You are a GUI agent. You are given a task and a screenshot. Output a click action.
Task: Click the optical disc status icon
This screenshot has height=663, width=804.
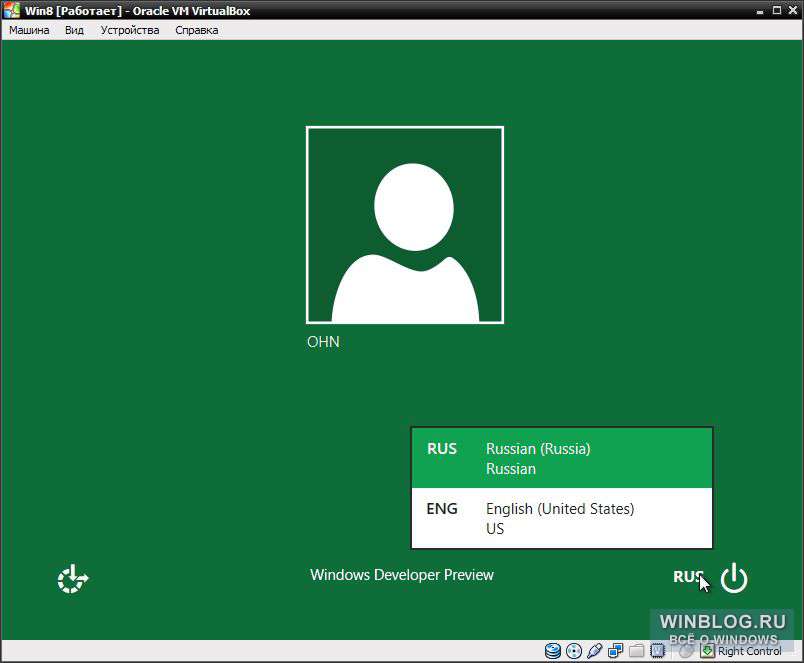click(x=574, y=651)
